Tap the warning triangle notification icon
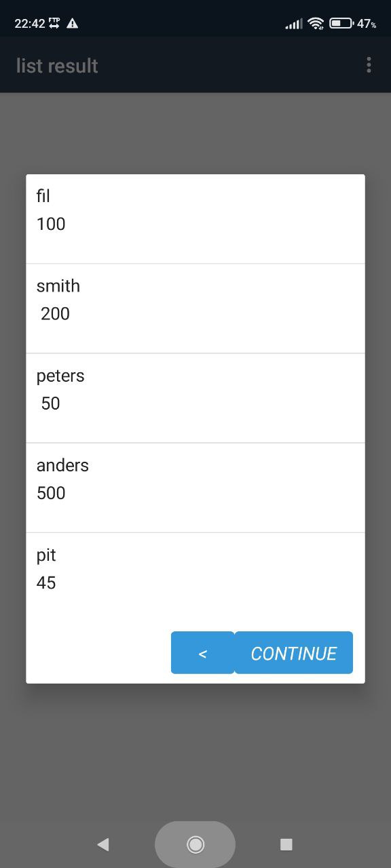391x868 pixels. click(73, 23)
